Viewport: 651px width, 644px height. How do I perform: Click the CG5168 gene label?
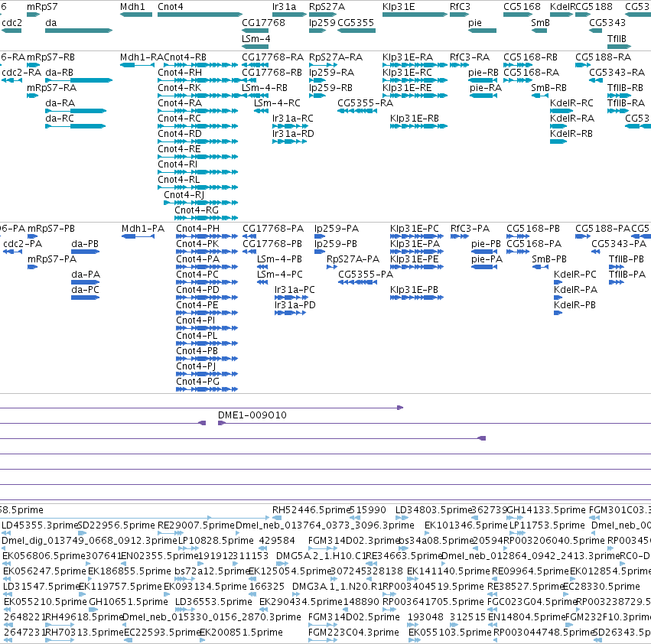(x=522, y=7)
